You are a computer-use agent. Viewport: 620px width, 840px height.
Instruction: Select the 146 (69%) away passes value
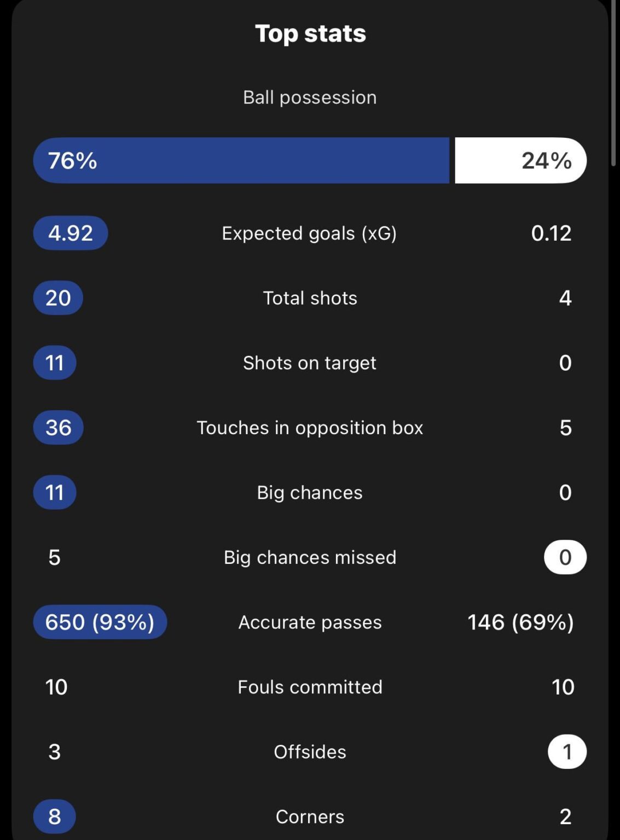point(519,622)
